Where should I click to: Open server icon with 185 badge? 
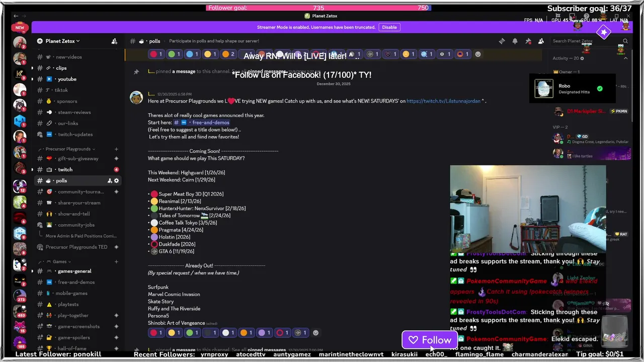tap(20, 342)
